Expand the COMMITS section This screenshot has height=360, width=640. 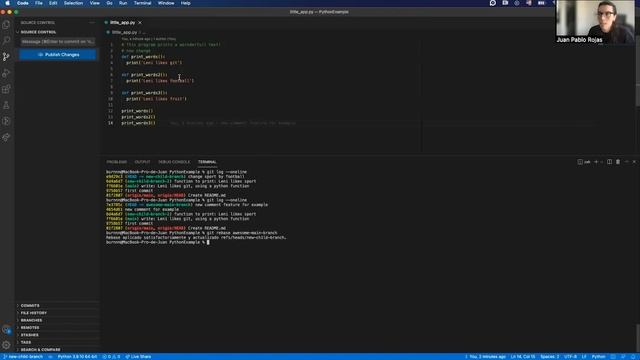57,306
